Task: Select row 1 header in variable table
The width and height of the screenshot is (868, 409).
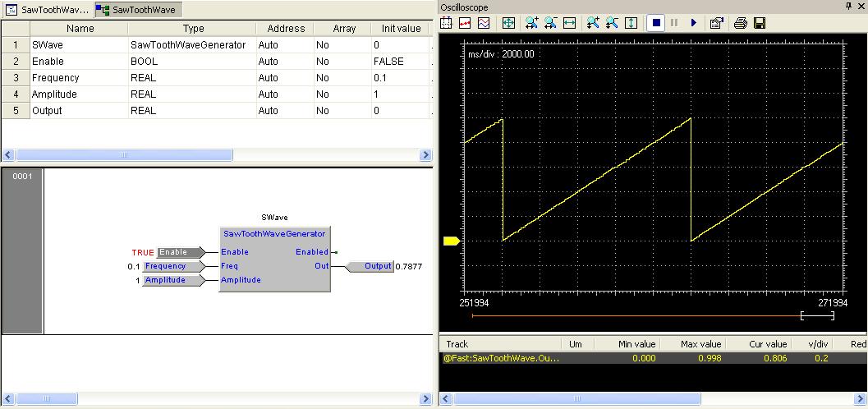Action: (x=16, y=45)
